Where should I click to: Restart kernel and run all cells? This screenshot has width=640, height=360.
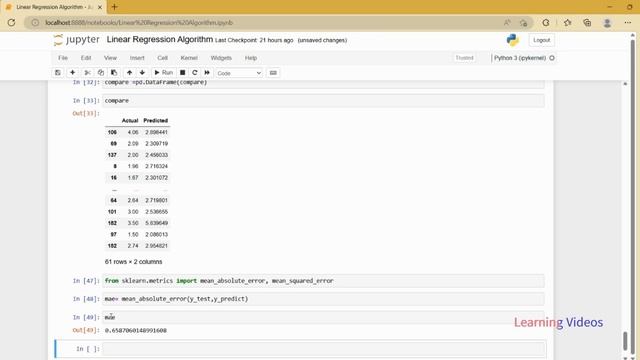[207, 73]
